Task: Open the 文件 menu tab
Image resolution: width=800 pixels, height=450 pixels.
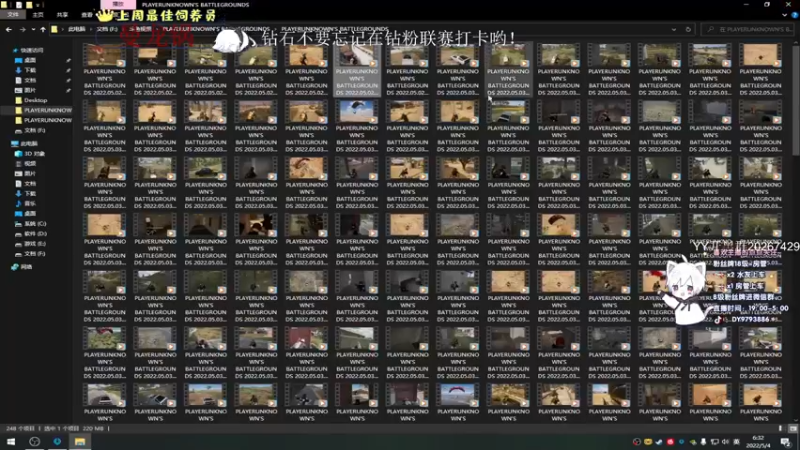Action: point(13,15)
